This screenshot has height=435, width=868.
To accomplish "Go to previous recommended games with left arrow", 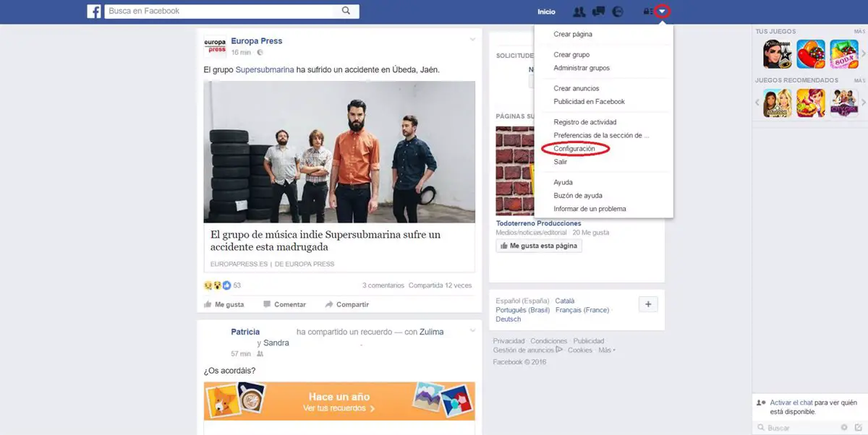I will (757, 103).
